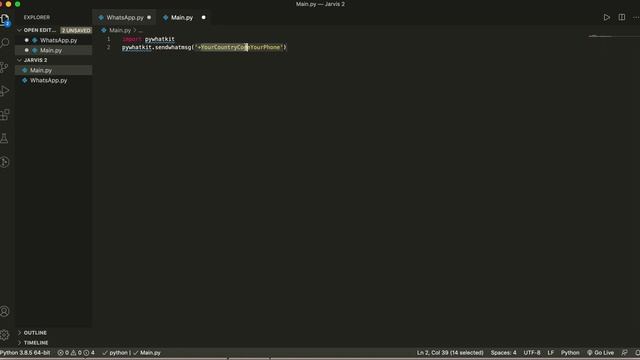Close the WhatsApp.py tab via unsaved dot
The width and height of the screenshot is (640, 360).
(x=149, y=18)
